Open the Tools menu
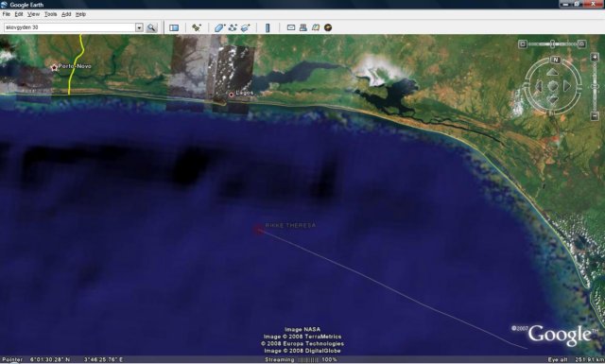Screen dimensions: 605x364 coord(50,14)
